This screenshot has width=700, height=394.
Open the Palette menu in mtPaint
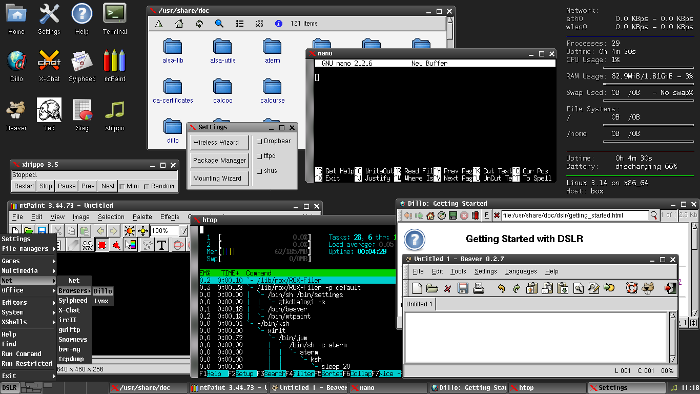[142, 217]
